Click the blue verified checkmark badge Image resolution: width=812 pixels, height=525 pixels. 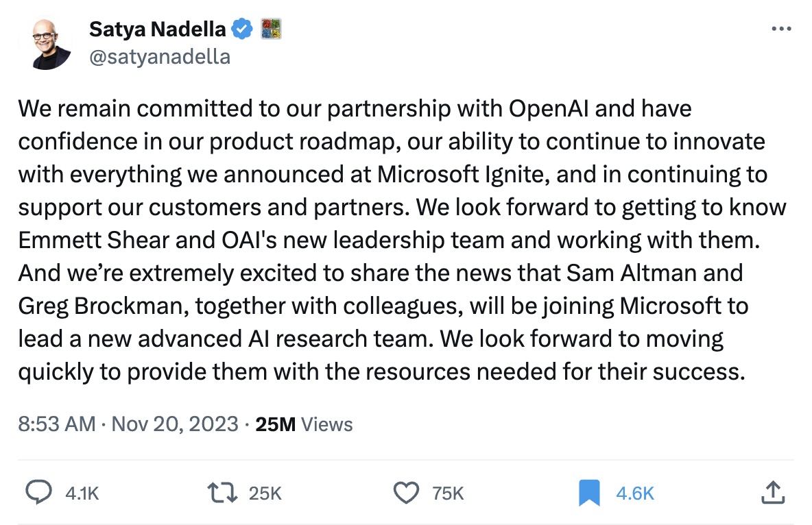243,29
